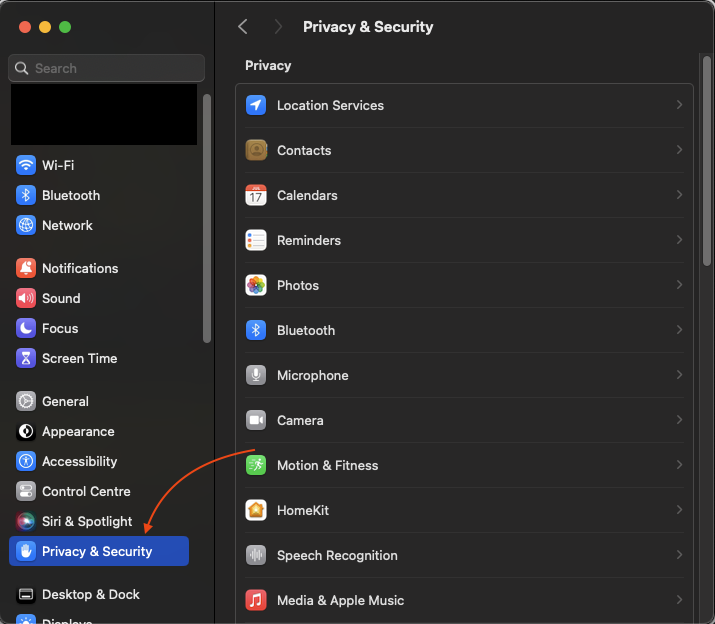Click the Control Centre icon
Image resolution: width=715 pixels, height=624 pixels.
(26, 491)
